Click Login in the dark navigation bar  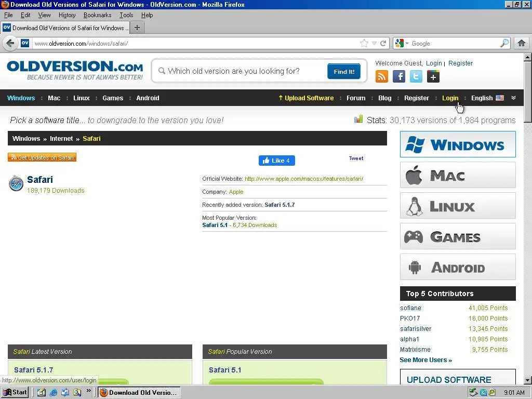[x=450, y=98]
